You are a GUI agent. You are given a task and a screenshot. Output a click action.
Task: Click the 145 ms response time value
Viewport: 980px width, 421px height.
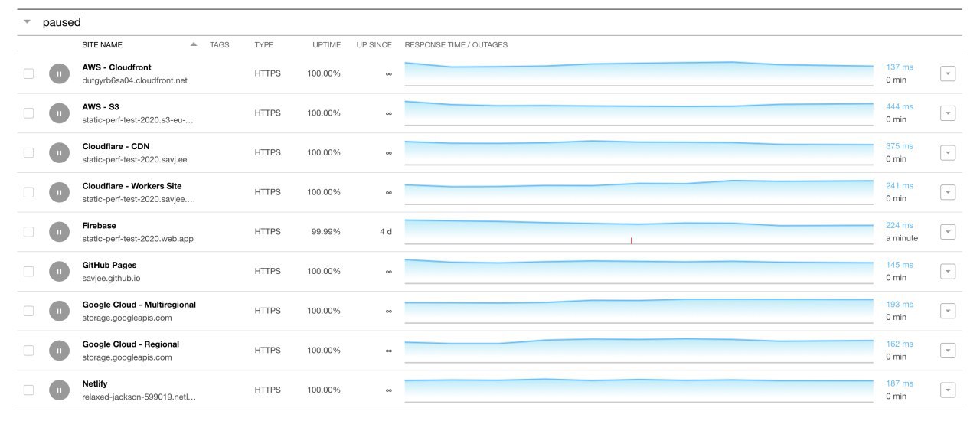[900, 265]
